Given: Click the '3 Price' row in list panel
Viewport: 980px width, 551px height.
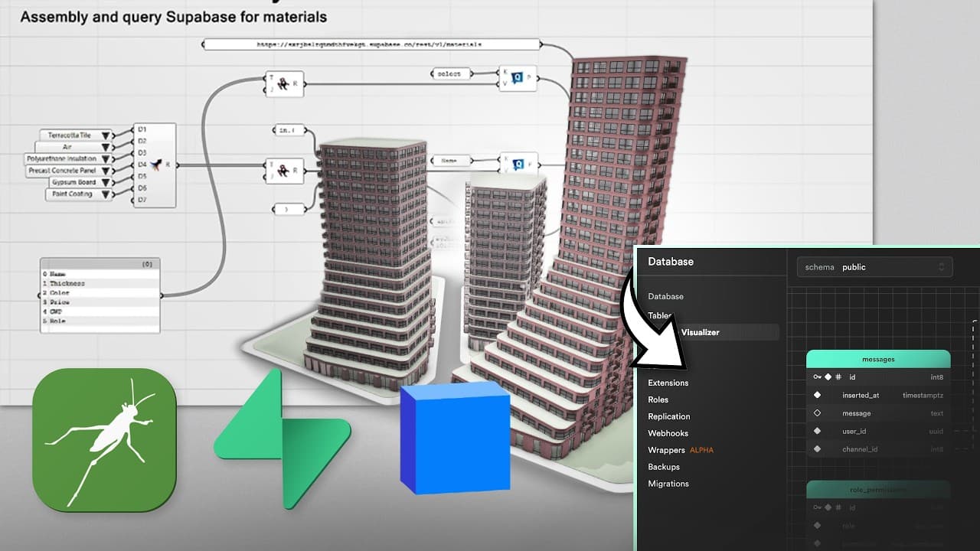Looking at the screenshot, I should coord(100,302).
